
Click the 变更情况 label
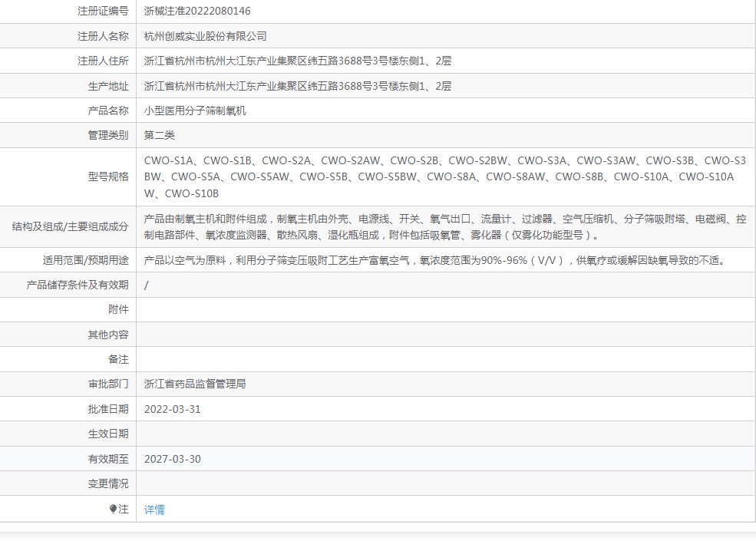pos(108,483)
